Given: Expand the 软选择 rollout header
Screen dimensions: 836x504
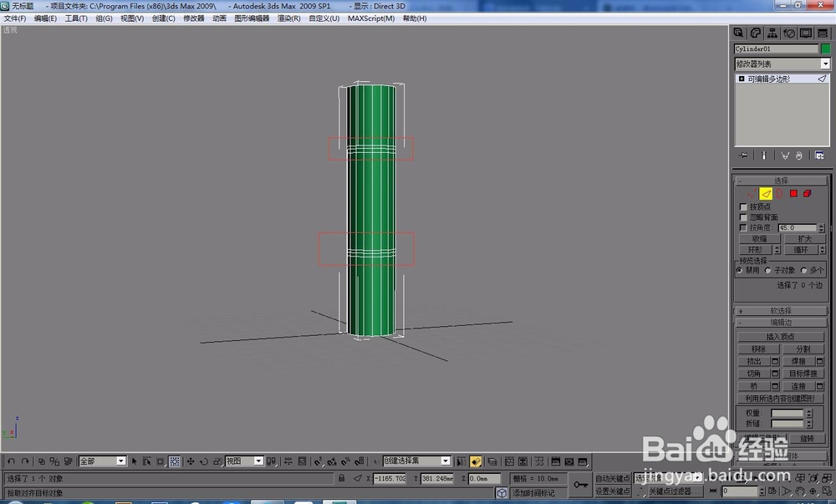Looking at the screenshot, I should (781, 311).
